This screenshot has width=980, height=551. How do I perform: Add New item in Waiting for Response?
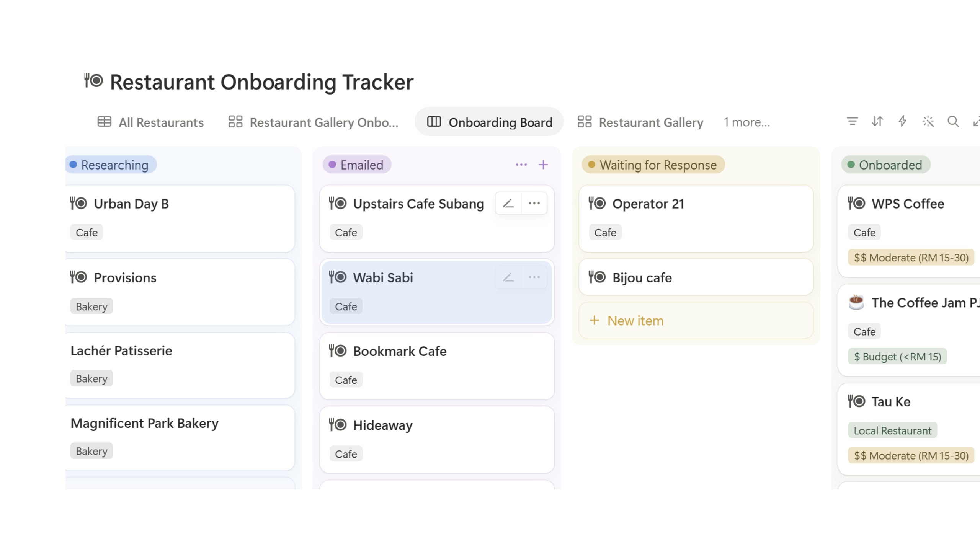tap(696, 321)
